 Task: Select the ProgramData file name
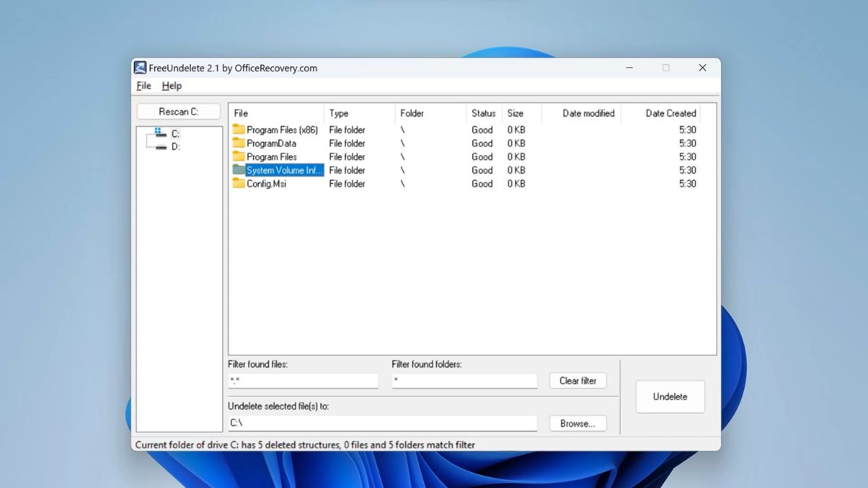(x=271, y=143)
